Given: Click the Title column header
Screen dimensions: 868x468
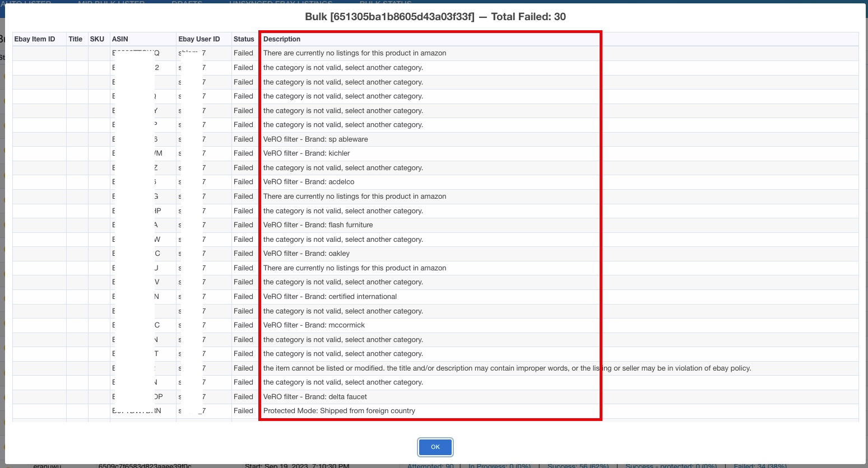Looking at the screenshot, I should click(76, 39).
